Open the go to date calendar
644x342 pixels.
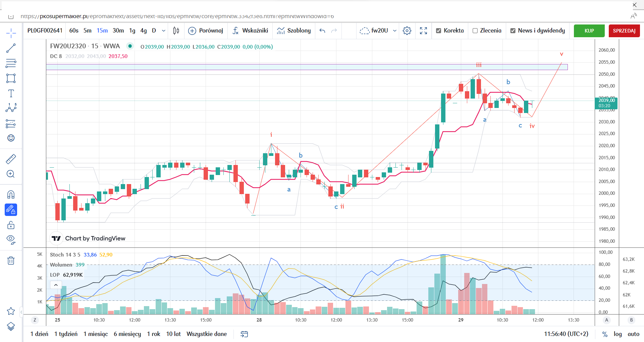(244, 334)
